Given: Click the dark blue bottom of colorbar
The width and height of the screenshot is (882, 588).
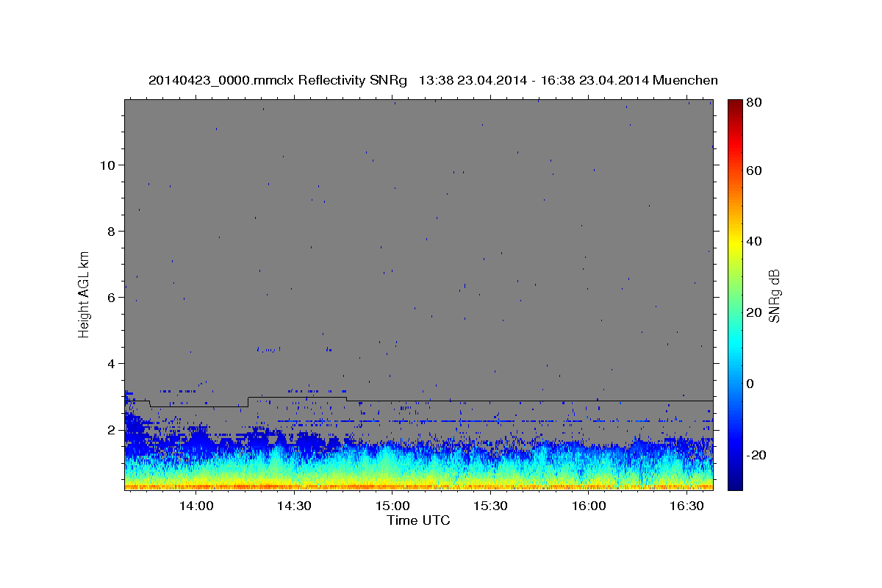Looking at the screenshot, I should (x=735, y=481).
